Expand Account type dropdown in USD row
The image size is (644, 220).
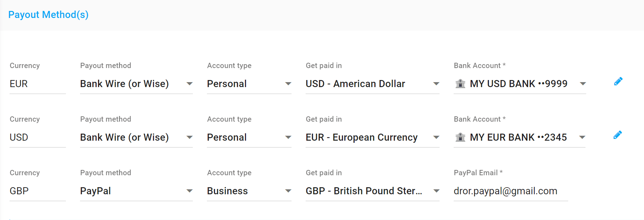249,137
